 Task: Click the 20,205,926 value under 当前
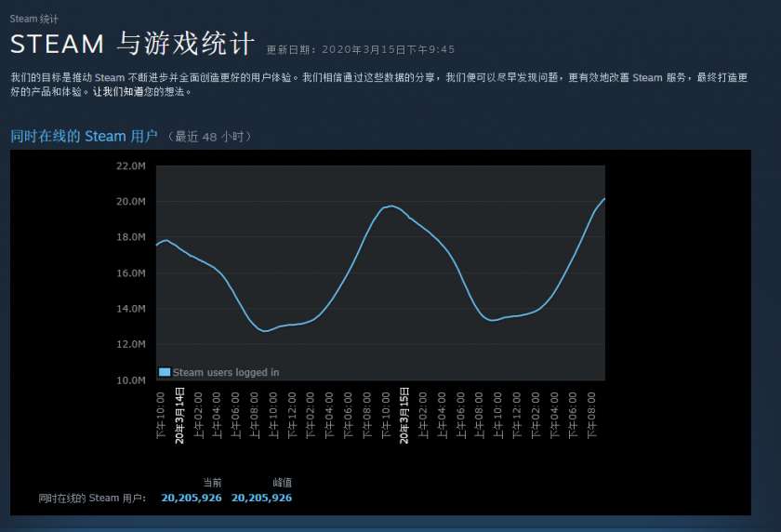[192, 499]
